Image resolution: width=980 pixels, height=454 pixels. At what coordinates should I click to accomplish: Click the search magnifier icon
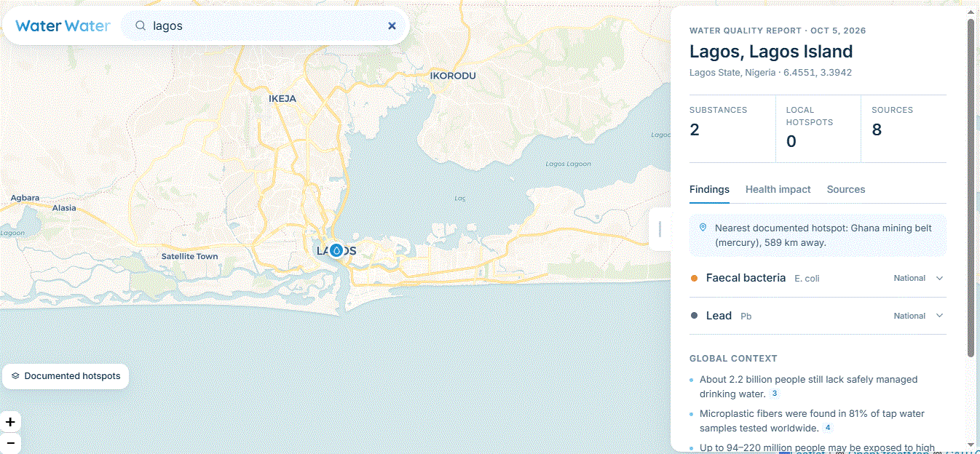[141, 25]
